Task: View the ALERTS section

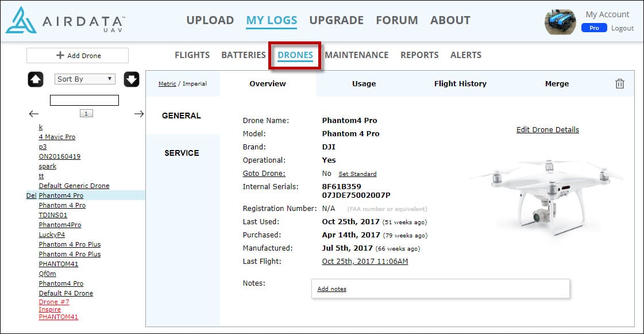Action: tap(466, 55)
